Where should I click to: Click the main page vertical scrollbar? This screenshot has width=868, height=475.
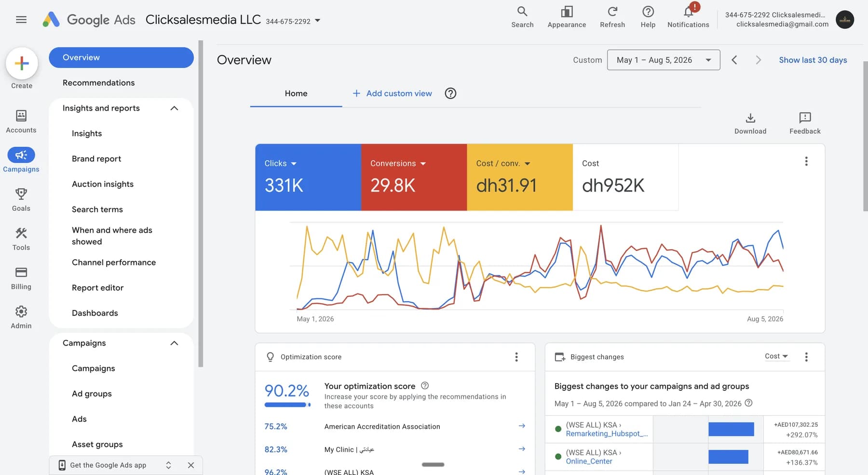coord(865,136)
